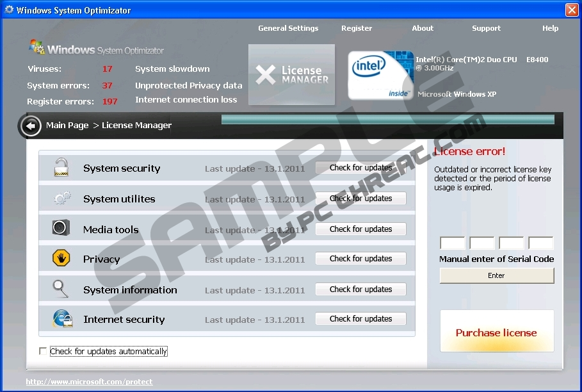The height and width of the screenshot is (392, 582).
Task: Click the Media tools speaker icon
Action: pos(61,227)
